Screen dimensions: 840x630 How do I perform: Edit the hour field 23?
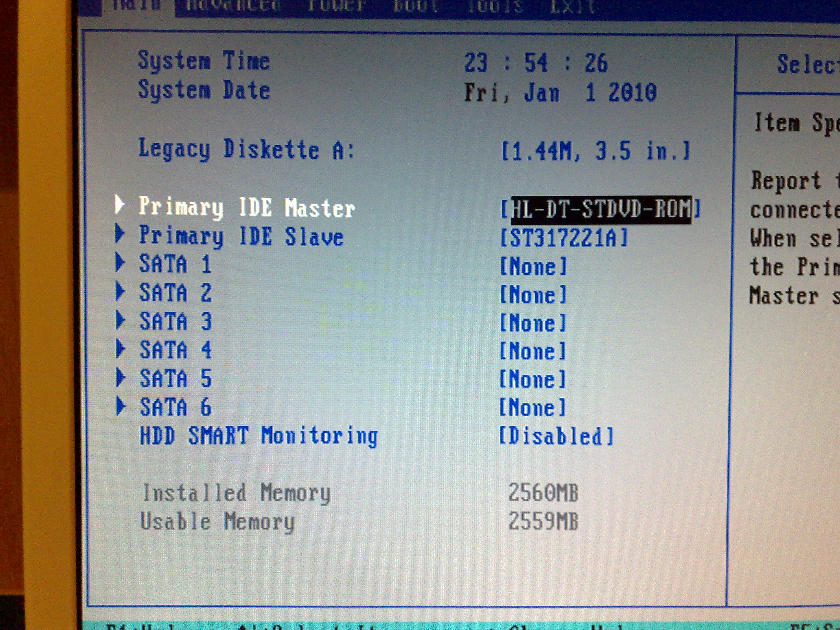[x=476, y=63]
